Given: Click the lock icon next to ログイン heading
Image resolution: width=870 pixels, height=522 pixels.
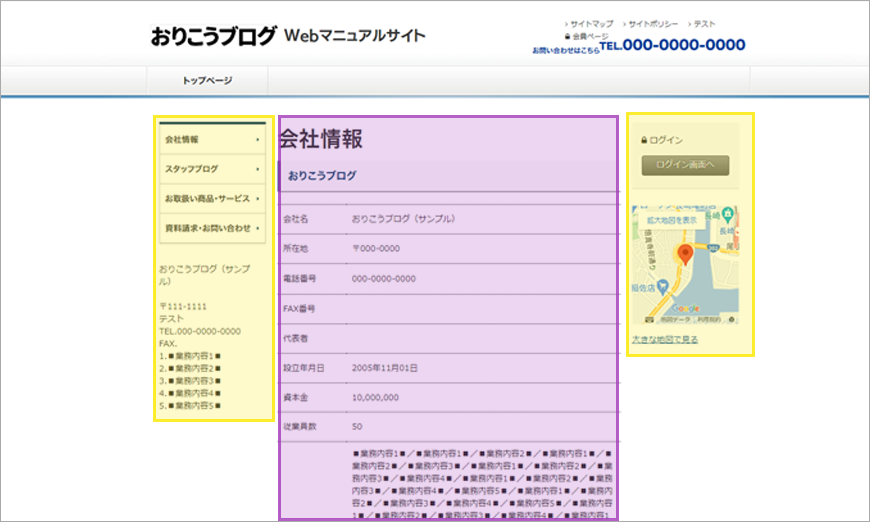Looking at the screenshot, I should (x=643, y=140).
